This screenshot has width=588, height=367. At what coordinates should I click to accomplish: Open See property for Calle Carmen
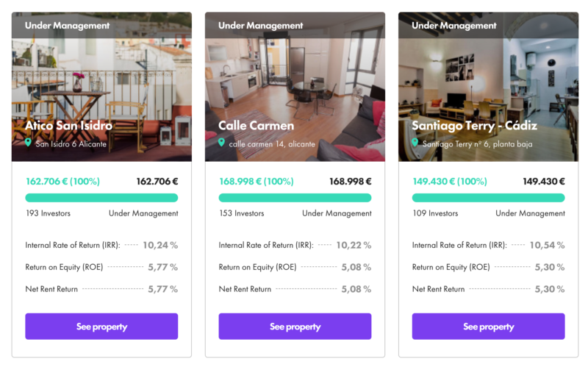coord(295,327)
